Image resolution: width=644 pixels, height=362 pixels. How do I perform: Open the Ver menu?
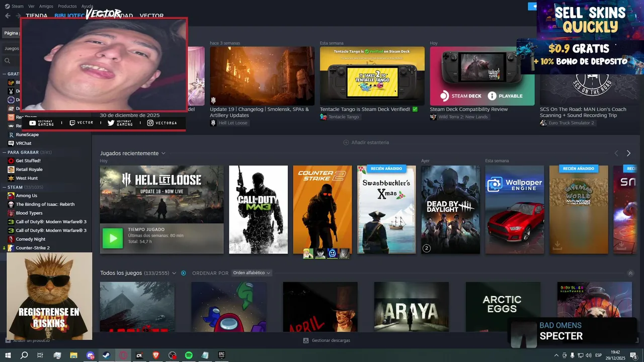tap(32, 6)
